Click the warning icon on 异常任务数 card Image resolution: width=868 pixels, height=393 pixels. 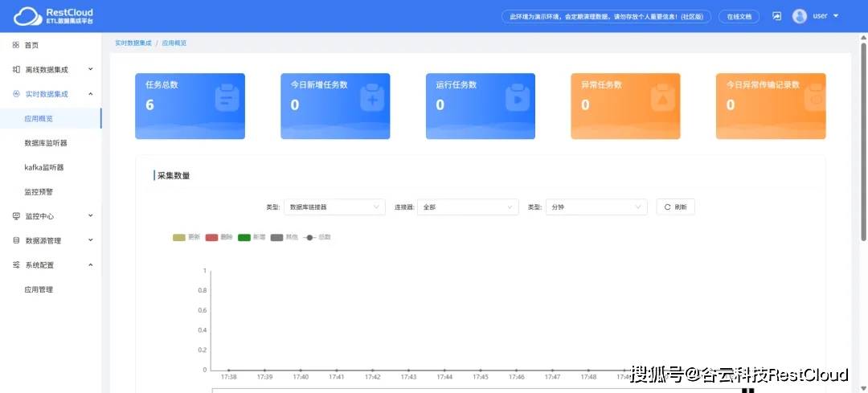click(x=662, y=98)
